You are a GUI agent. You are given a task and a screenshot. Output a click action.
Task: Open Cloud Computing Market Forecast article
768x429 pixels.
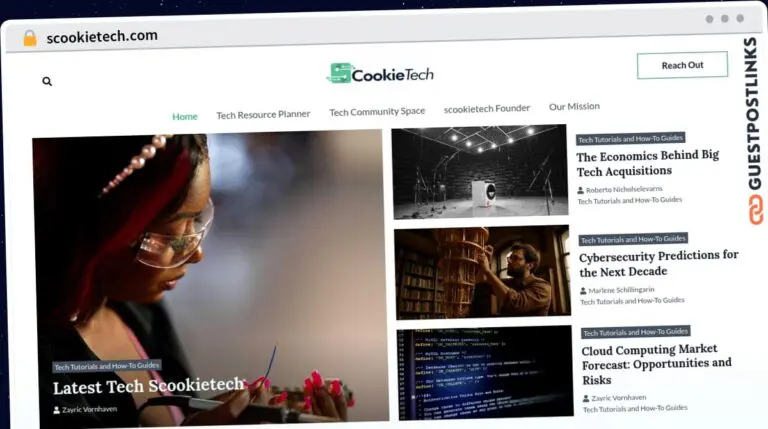(656, 364)
